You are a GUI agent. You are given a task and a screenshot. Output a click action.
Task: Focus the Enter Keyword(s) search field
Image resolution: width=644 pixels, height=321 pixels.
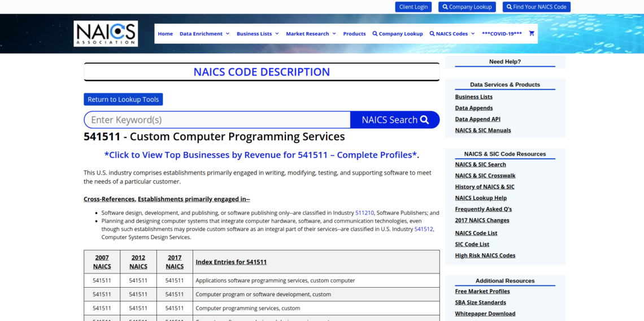click(x=217, y=120)
